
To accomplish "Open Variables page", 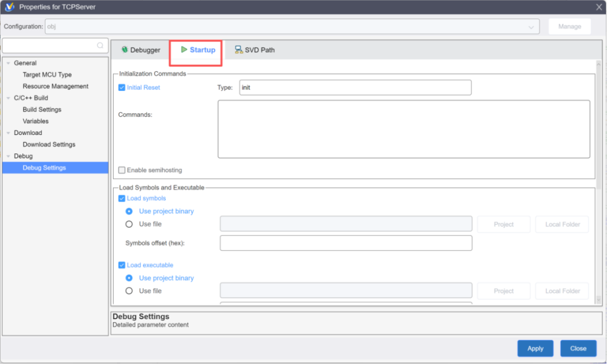I will point(35,121).
